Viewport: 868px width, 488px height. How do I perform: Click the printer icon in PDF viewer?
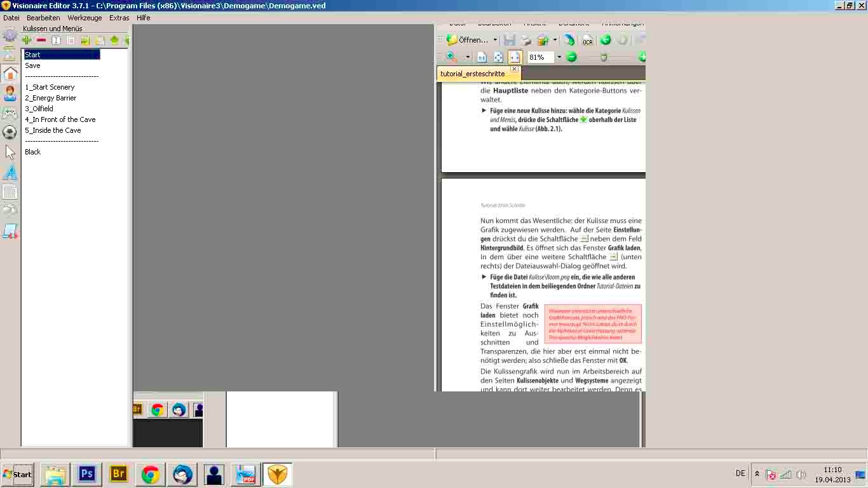click(526, 40)
